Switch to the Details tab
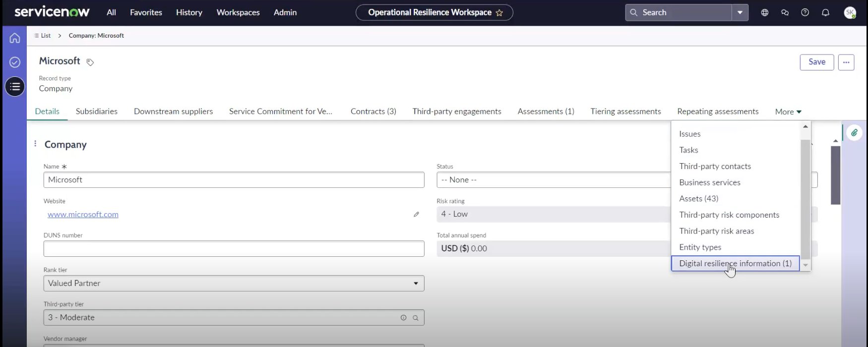The height and width of the screenshot is (347, 868). point(47,112)
